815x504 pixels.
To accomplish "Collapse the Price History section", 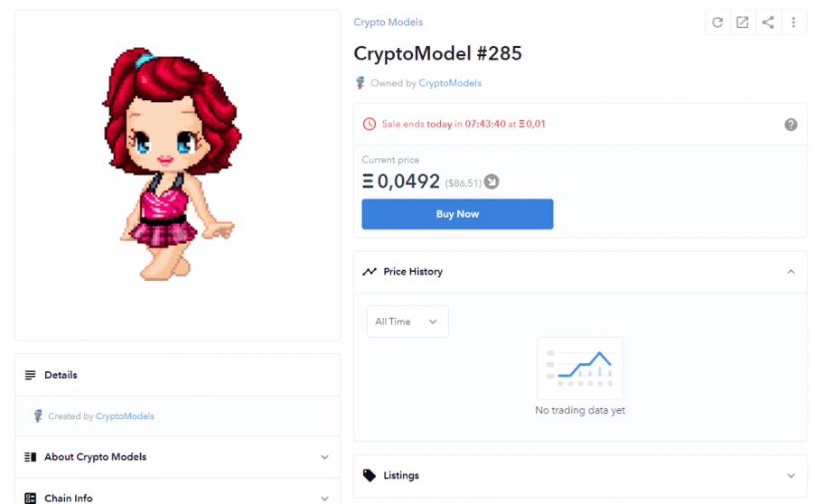I will [791, 272].
